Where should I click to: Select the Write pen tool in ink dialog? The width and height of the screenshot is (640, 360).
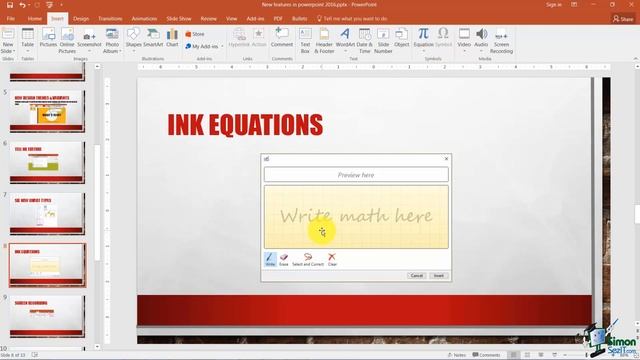tap(270, 259)
